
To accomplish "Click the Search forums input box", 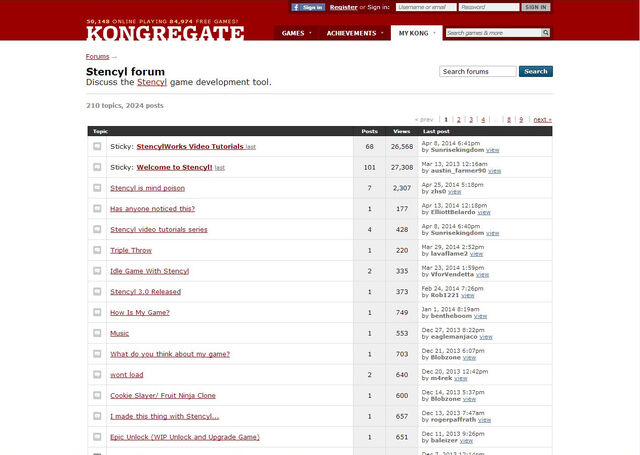I will tap(478, 71).
